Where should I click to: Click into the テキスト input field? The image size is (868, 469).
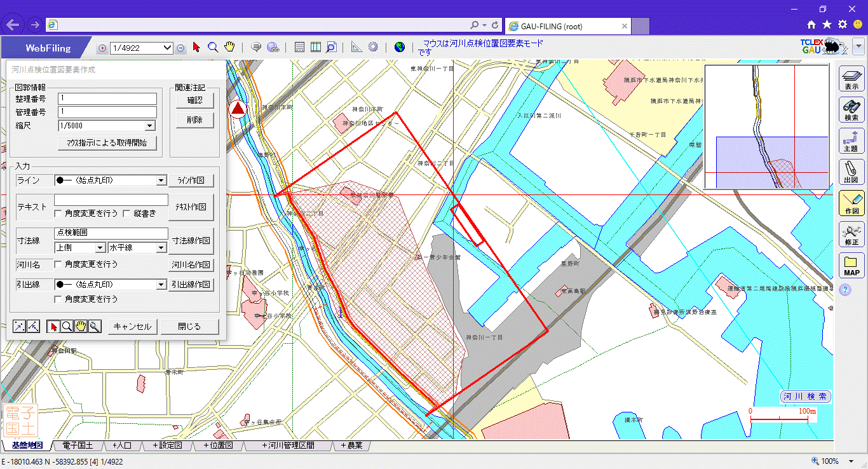click(x=111, y=200)
